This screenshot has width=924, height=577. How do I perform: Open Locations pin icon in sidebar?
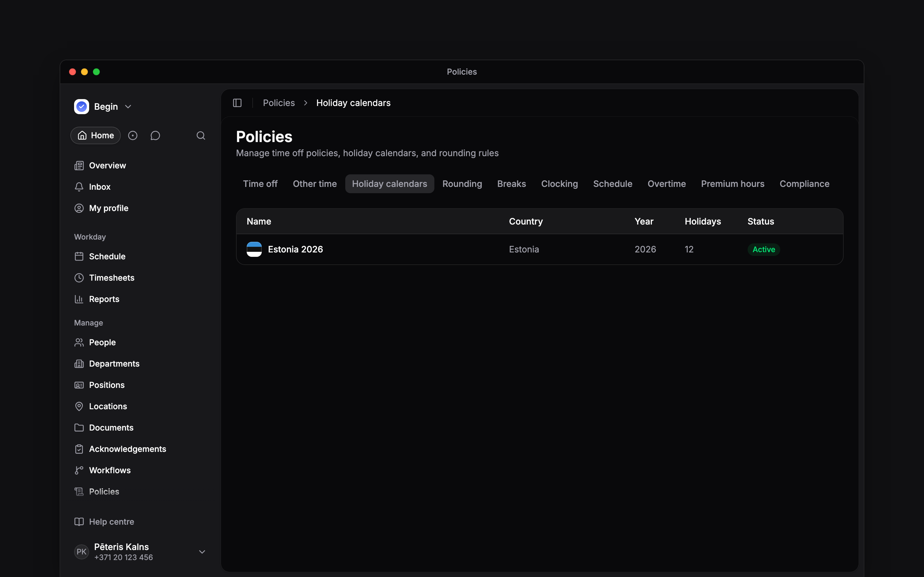pyautogui.click(x=79, y=406)
